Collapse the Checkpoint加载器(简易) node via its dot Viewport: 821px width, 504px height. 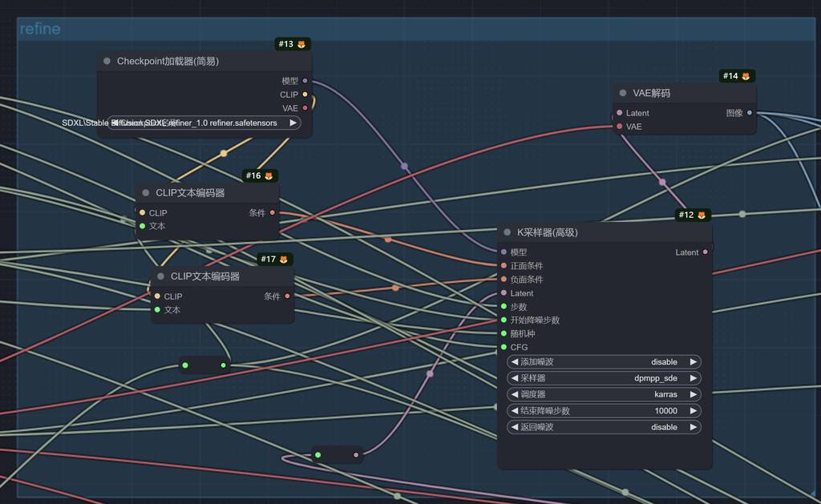(107, 61)
